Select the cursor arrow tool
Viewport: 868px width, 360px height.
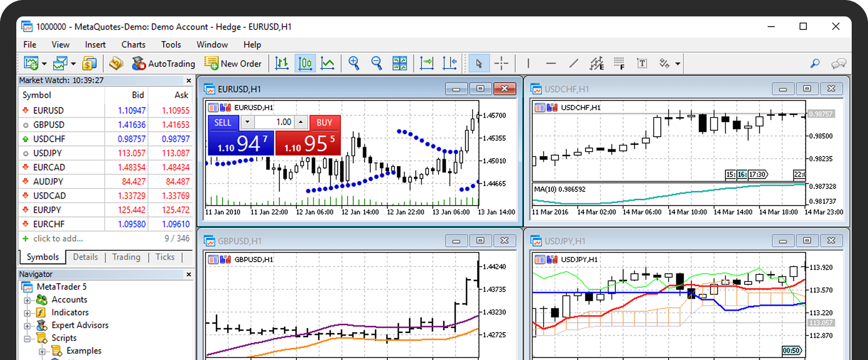point(478,63)
